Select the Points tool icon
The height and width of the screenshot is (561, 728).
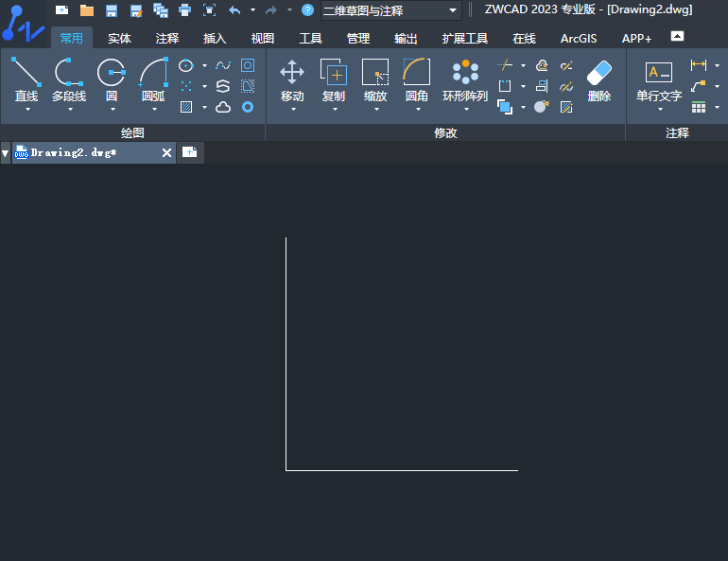[x=185, y=86]
